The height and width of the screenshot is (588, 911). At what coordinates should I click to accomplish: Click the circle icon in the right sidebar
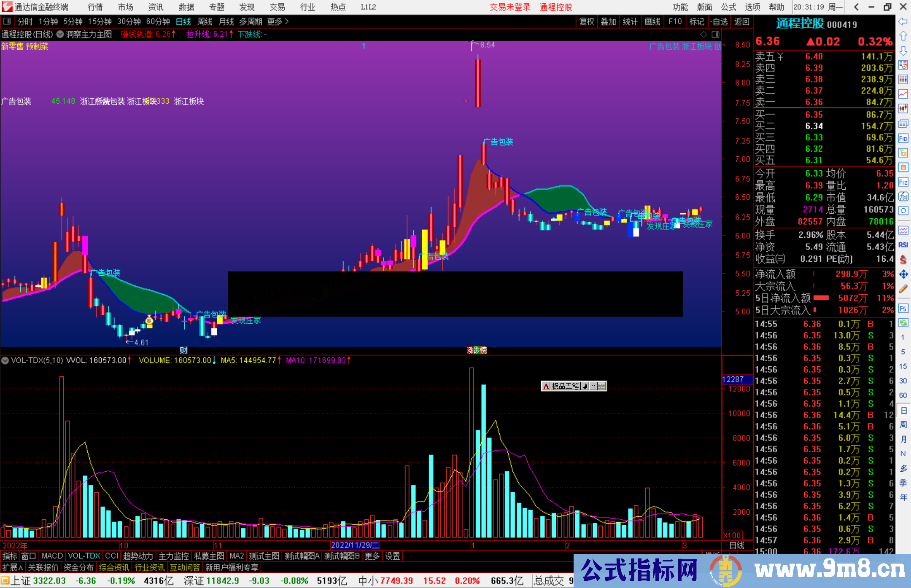pos(903,211)
